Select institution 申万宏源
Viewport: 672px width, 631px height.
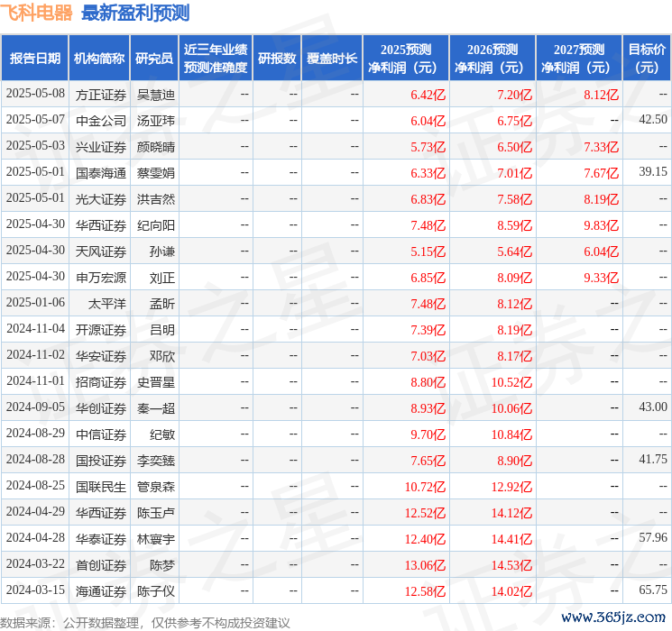tap(101, 278)
